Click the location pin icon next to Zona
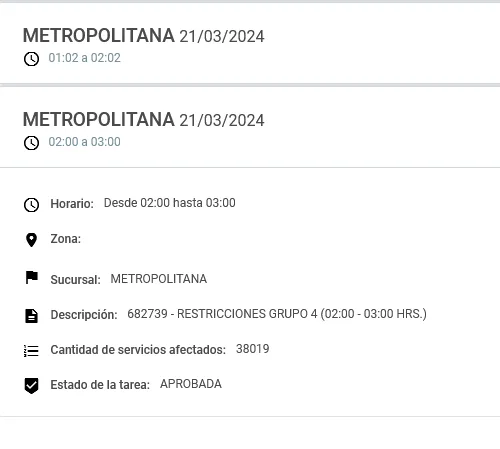The width and height of the screenshot is (500, 449). pyautogui.click(x=31, y=240)
